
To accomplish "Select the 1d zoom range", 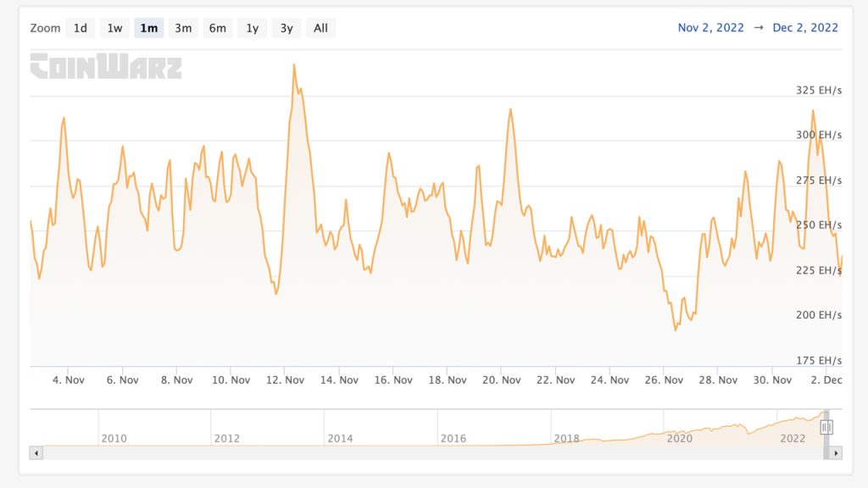I will tap(80, 27).
